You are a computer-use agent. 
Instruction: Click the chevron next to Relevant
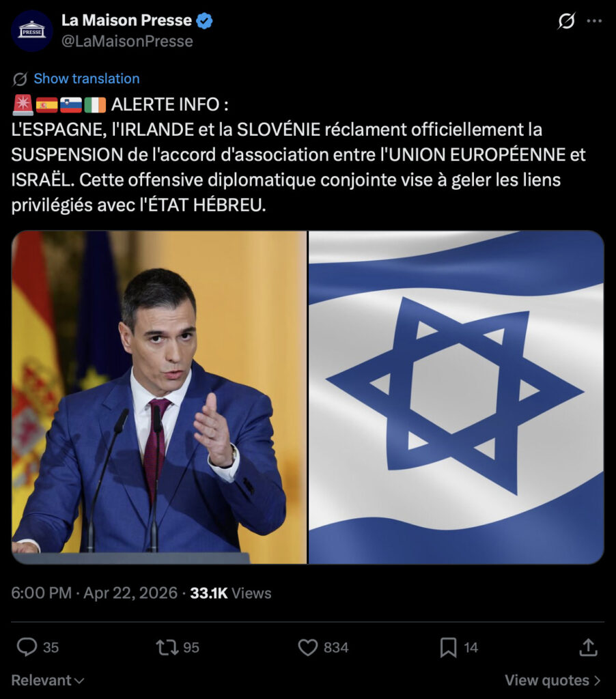click(79, 681)
